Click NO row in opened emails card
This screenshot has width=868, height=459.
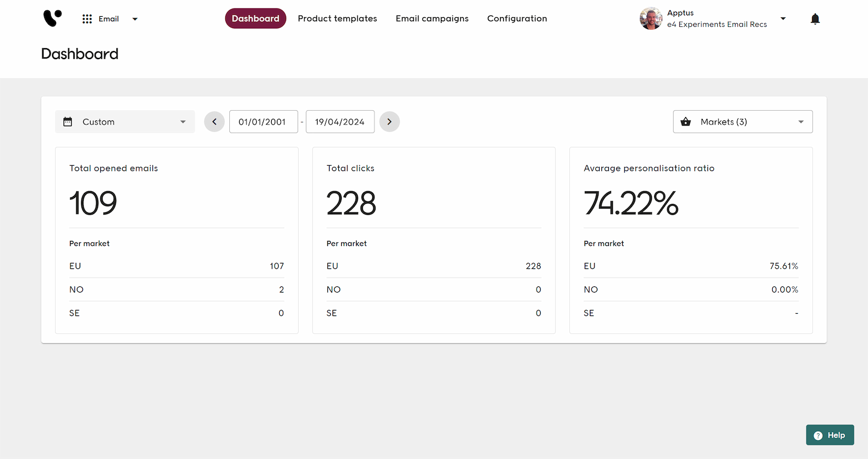tap(177, 290)
